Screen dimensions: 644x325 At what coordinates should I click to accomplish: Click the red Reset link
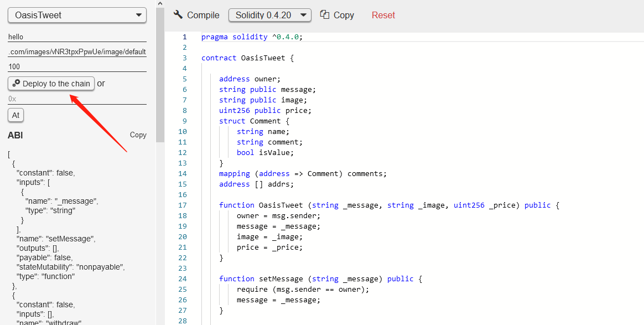pos(383,15)
